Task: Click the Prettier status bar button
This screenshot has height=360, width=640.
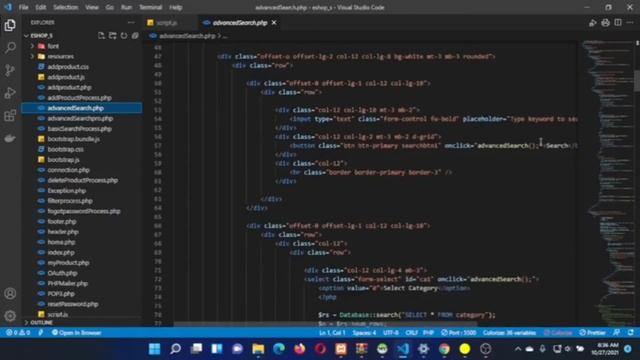Action: pos(593,333)
